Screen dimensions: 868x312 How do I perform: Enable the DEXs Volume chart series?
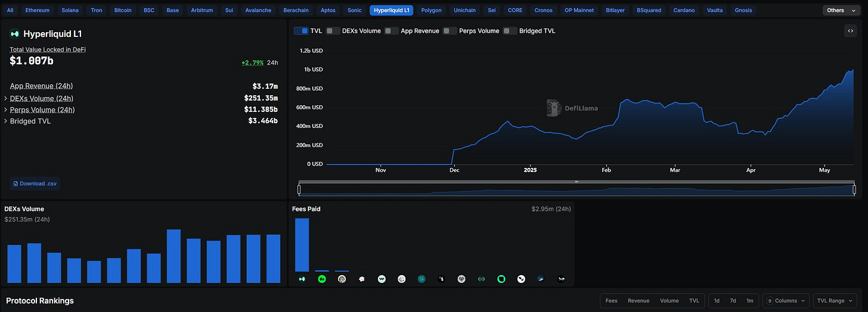(333, 30)
